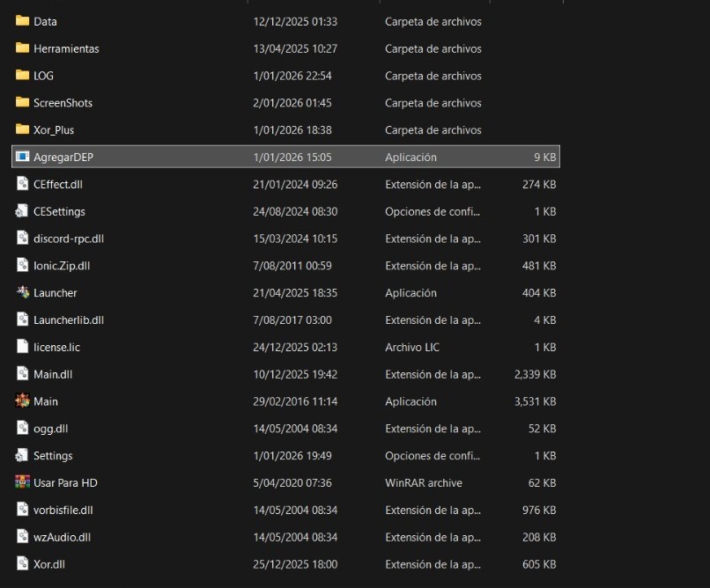This screenshot has height=588, width=710.
Task: Click the ogg.dll file name
Action: point(51,429)
